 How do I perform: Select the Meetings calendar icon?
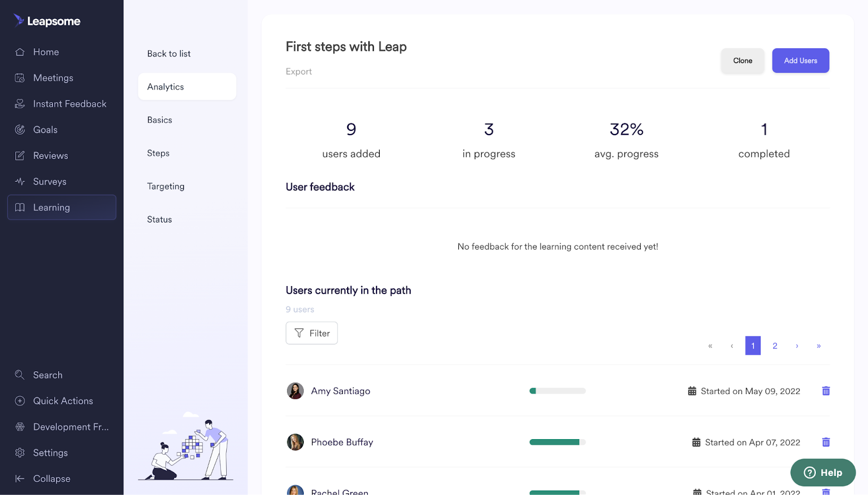point(20,78)
